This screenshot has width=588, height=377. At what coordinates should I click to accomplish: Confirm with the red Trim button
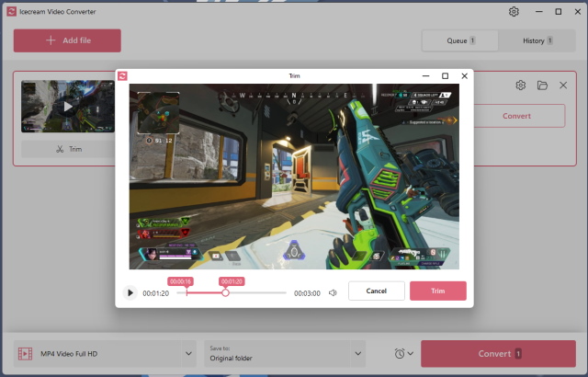tap(437, 291)
